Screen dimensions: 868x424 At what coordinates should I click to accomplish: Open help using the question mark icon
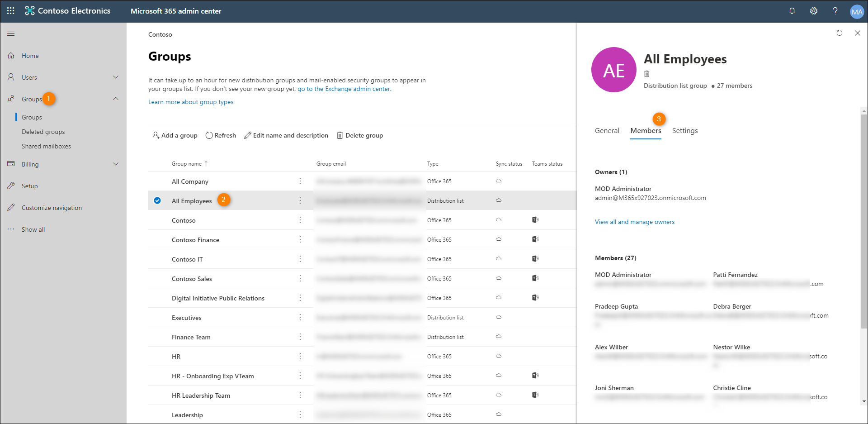click(x=835, y=11)
